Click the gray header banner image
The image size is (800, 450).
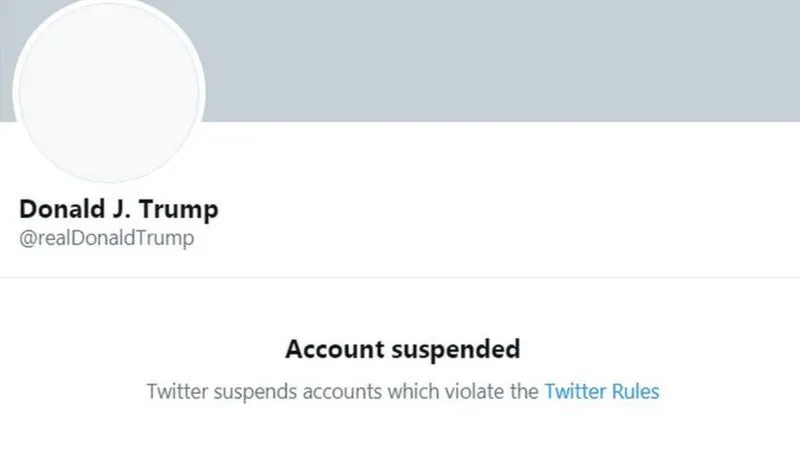[500, 60]
